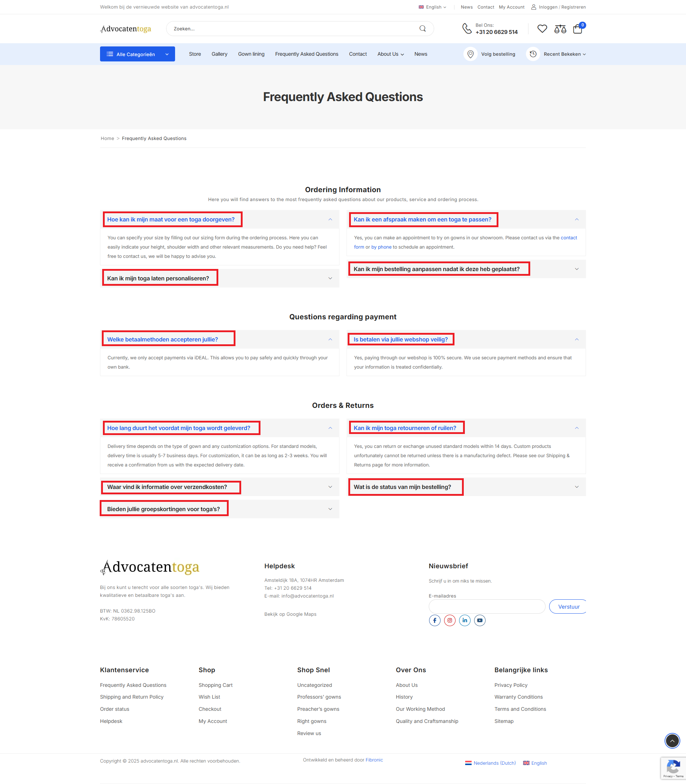Open the Alle Categorieën dropdown

(x=137, y=54)
